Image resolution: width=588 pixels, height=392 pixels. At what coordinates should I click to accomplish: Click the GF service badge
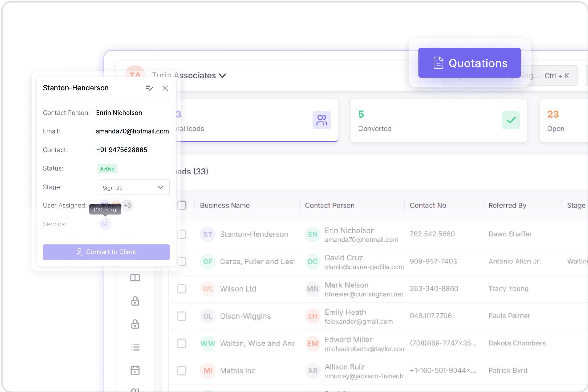click(x=105, y=224)
